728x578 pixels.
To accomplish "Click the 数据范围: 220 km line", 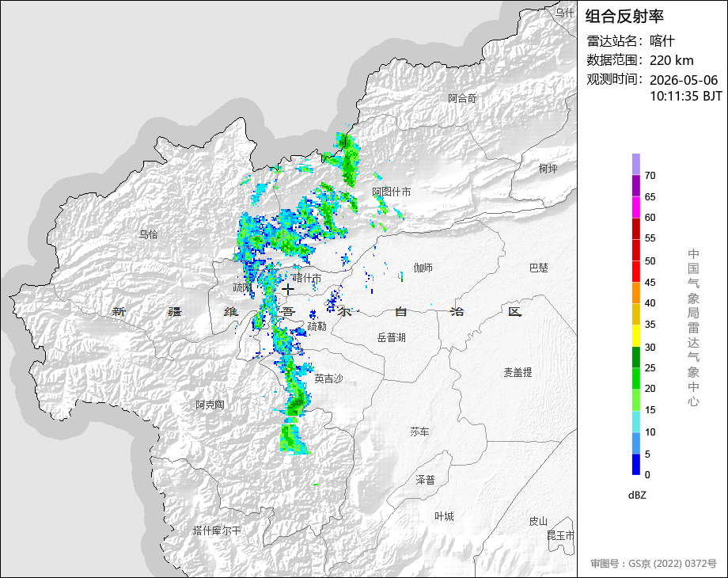I will click(x=640, y=60).
